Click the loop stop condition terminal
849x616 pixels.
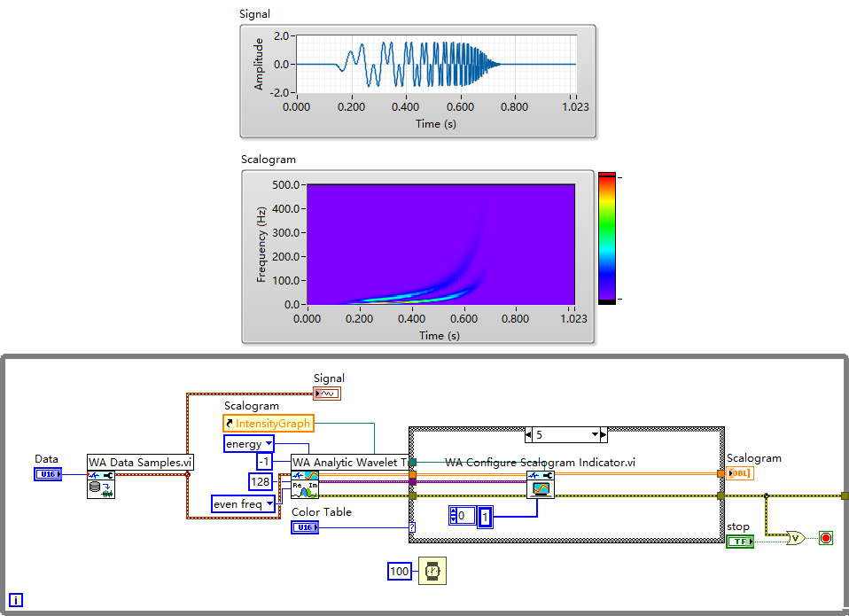[x=826, y=538]
